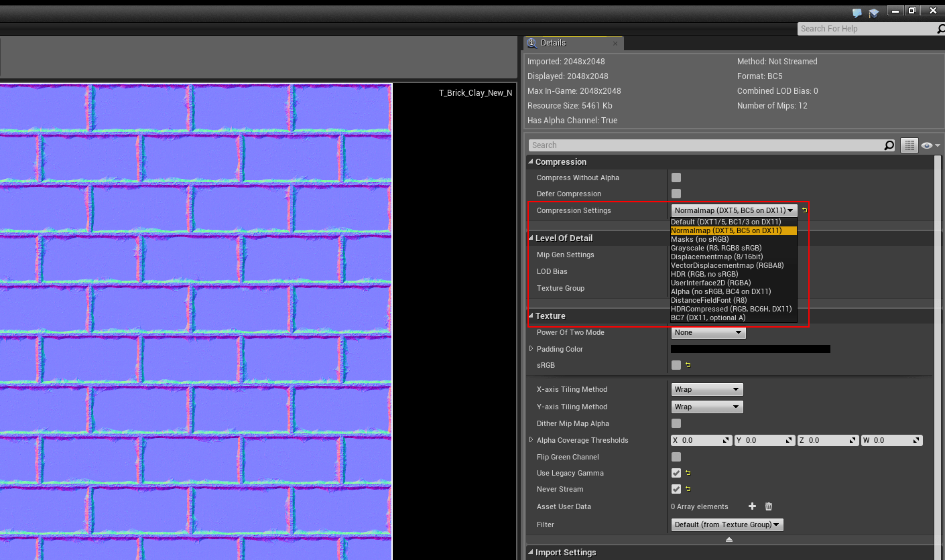Click the black Padding Color swatch
945x560 pixels.
coord(750,349)
